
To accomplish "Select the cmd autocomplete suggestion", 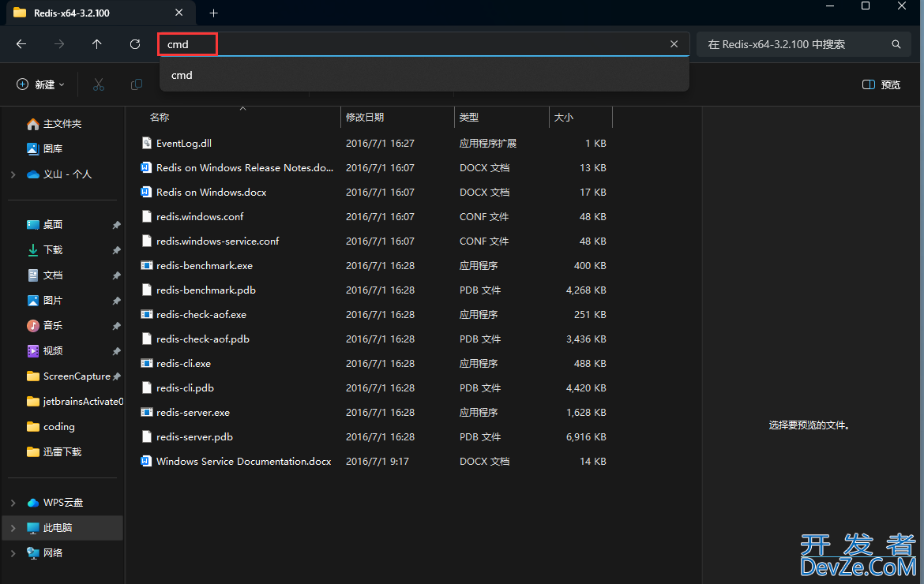I will (x=424, y=75).
